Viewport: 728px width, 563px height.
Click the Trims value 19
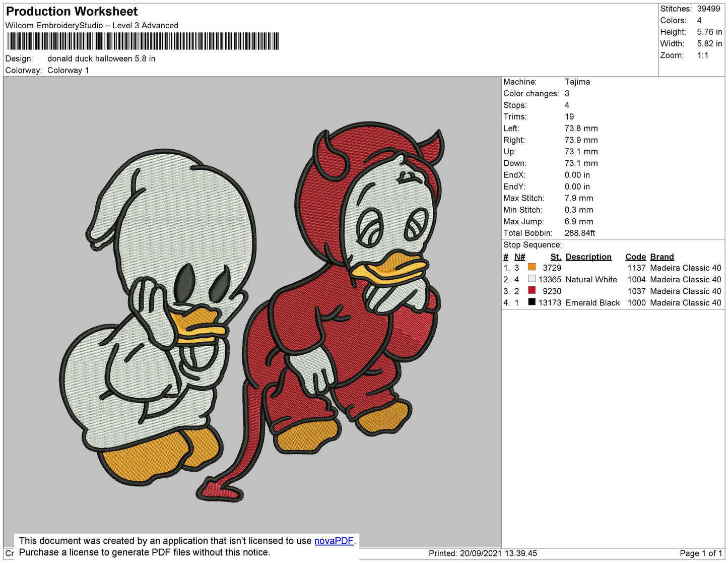(569, 117)
